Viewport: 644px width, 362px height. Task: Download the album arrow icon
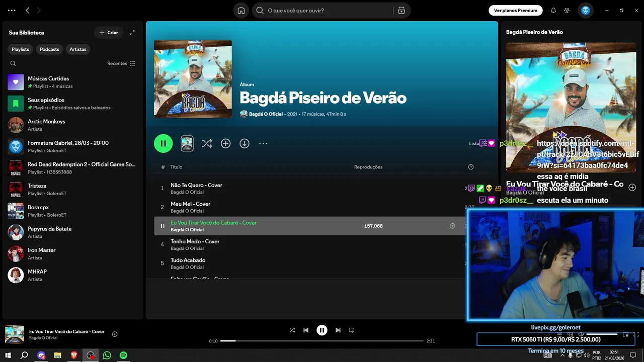245,143
